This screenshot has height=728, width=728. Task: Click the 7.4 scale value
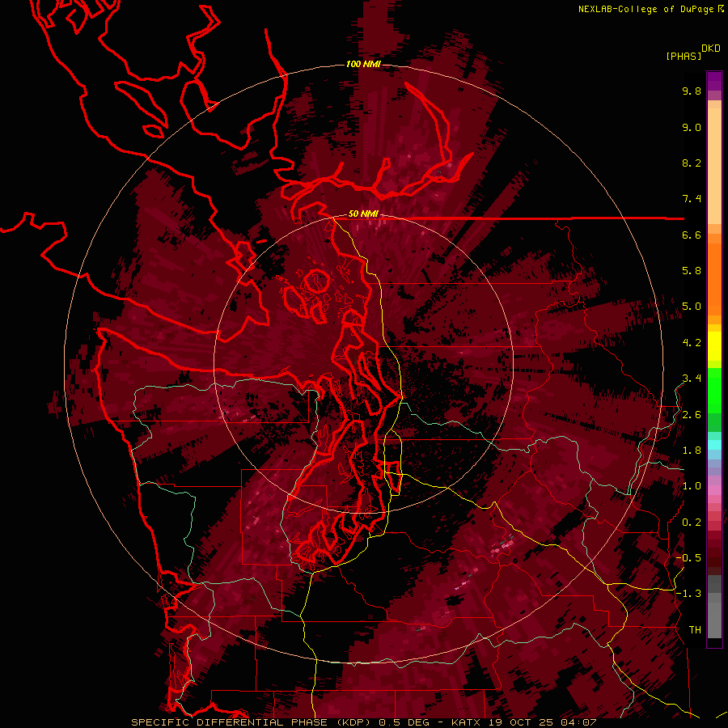[692, 199]
